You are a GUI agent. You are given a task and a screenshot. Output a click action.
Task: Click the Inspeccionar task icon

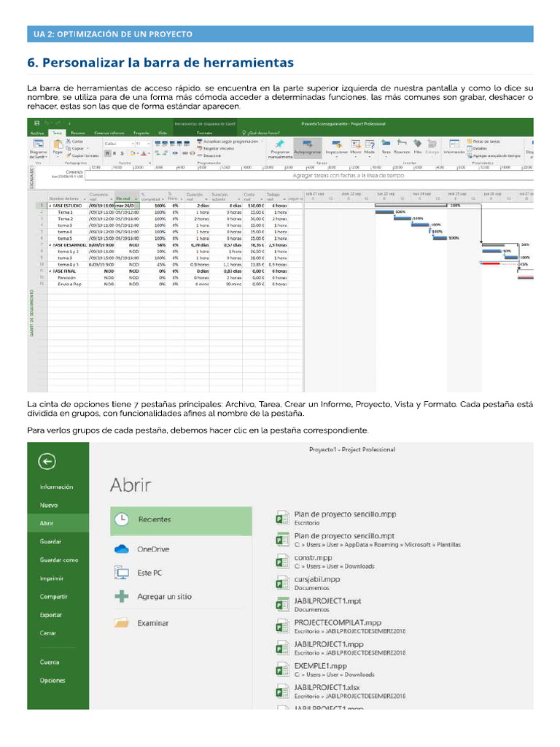coord(337,147)
